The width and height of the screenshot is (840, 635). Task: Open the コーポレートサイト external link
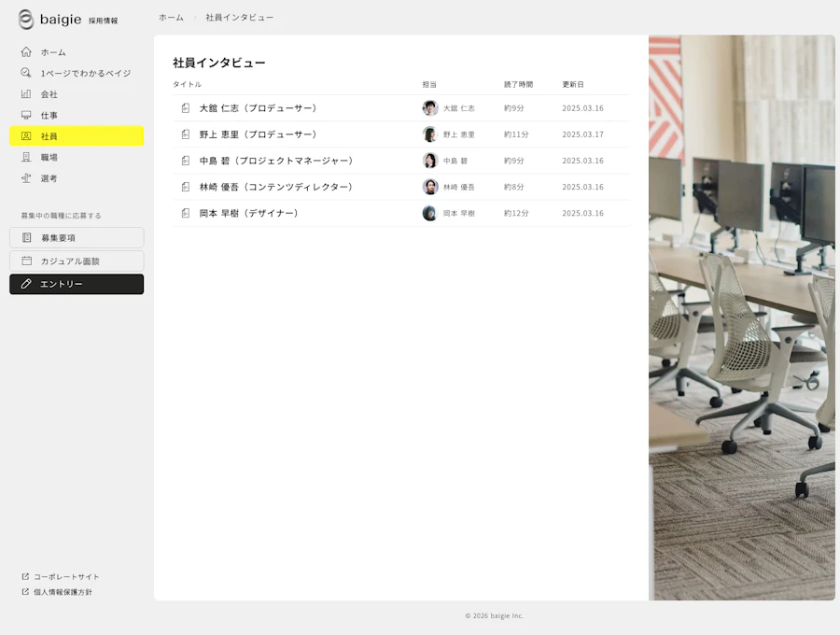point(61,576)
